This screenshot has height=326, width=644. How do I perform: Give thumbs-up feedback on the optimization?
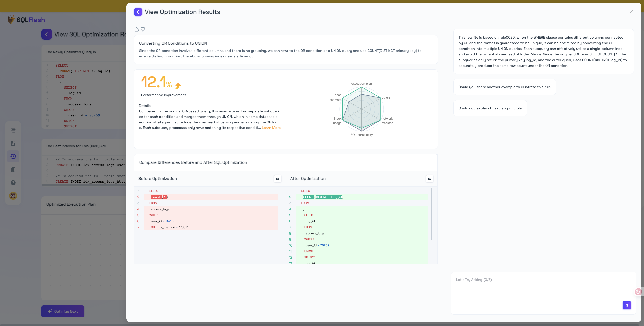(137, 29)
